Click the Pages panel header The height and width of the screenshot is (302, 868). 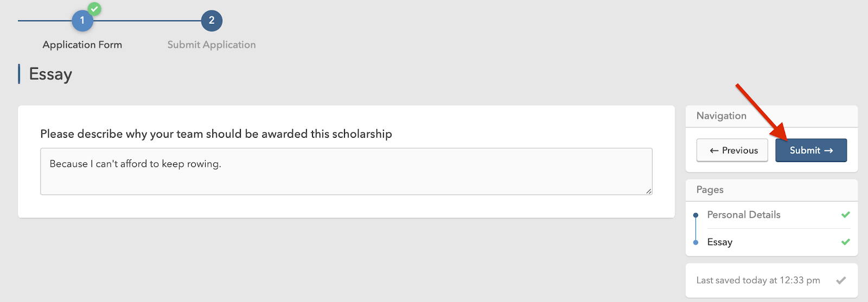771,190
